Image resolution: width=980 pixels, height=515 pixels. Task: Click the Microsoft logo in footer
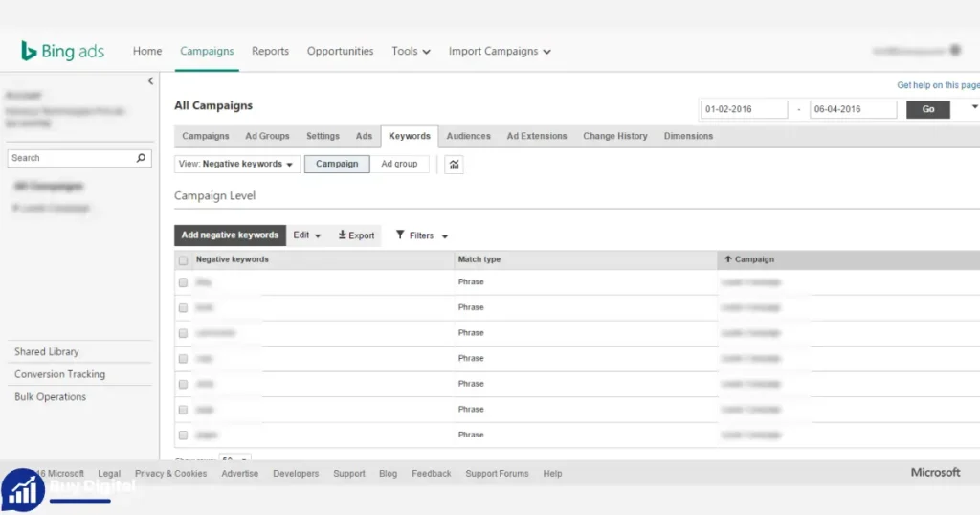tap(935, 473)
